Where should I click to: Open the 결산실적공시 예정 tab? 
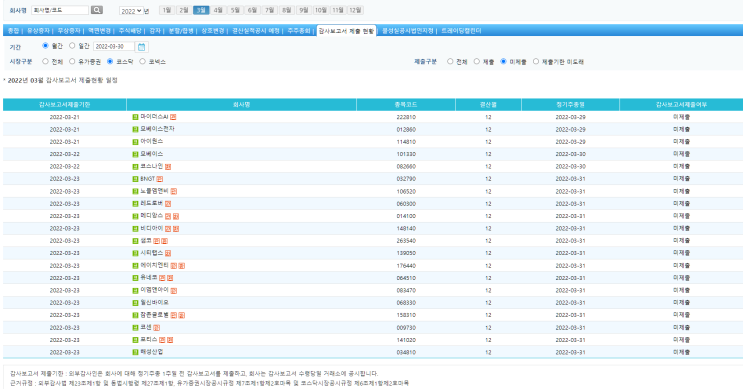click(x=255, y=31)
